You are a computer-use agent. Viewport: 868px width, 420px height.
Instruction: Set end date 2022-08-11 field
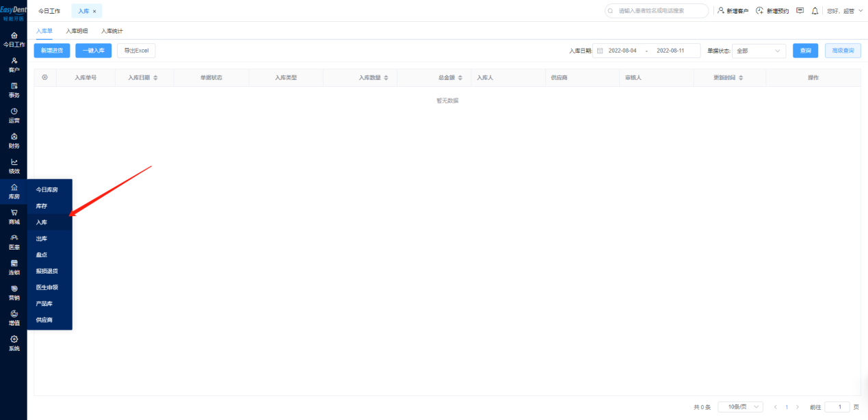point(670,51)
